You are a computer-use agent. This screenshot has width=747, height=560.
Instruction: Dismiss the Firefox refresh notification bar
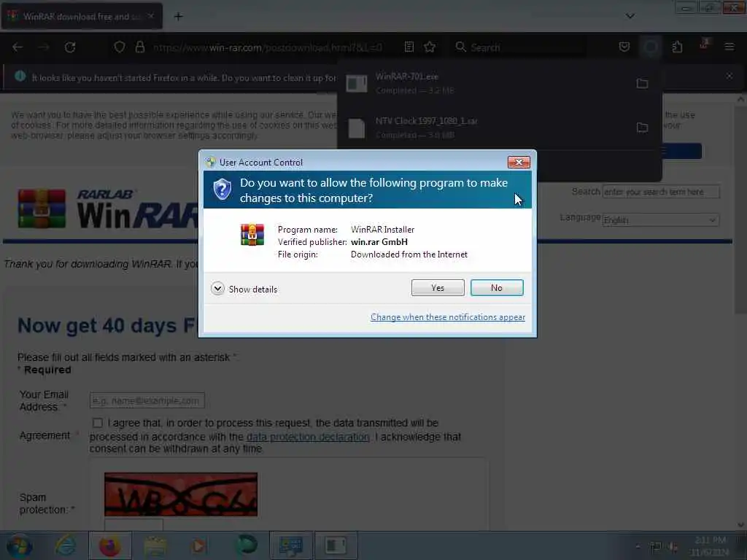[729, 76]
